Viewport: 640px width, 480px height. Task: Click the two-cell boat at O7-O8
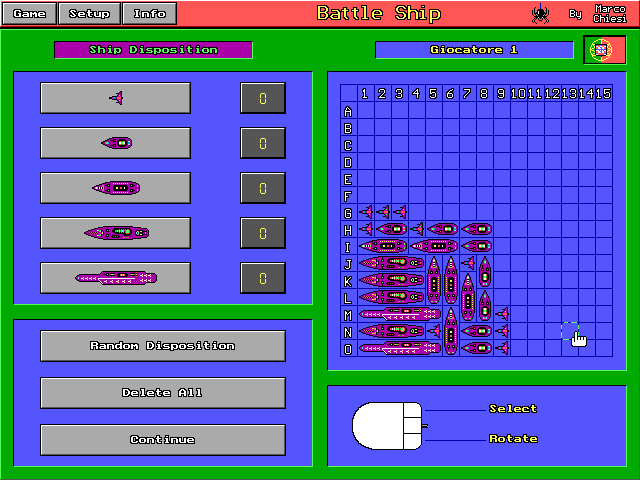476,348
